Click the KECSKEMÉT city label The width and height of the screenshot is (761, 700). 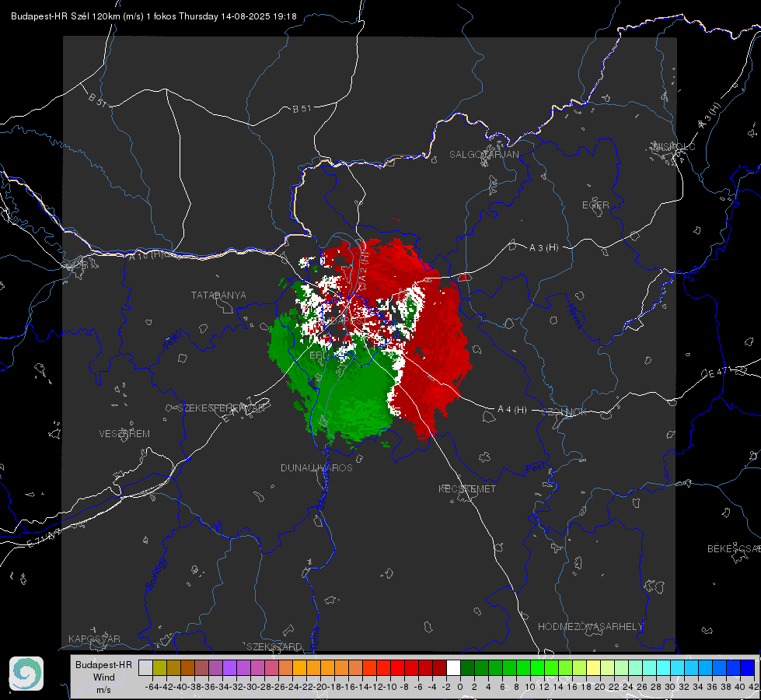[467, 488]
